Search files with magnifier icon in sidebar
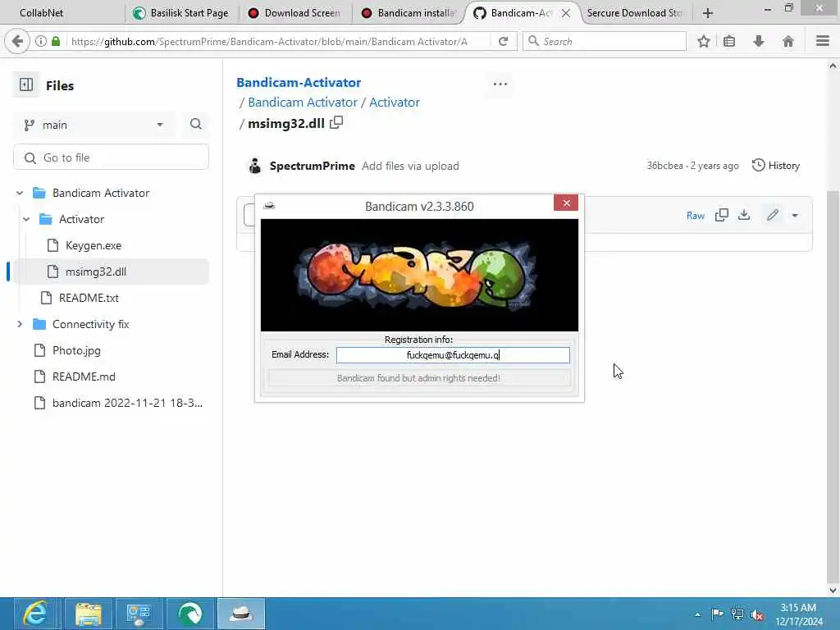 (x=196, y=125)
